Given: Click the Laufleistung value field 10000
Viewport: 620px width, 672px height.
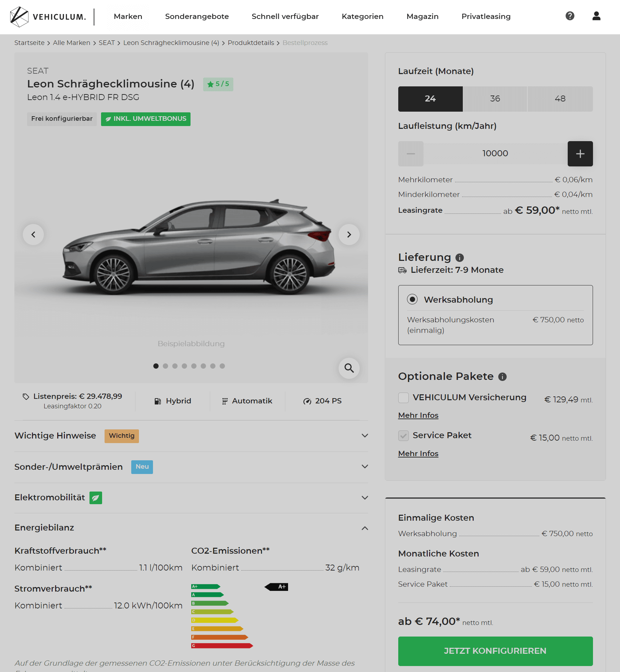Looking at the screenshot, I should pos(495,154).
